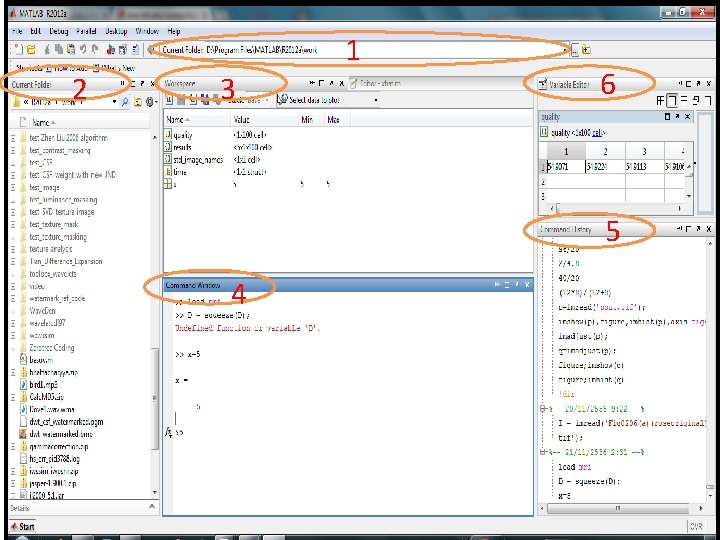720x540 pixels.
Task: Click the Command History horizontal scrollbar
Action: (x=618, y=508)
